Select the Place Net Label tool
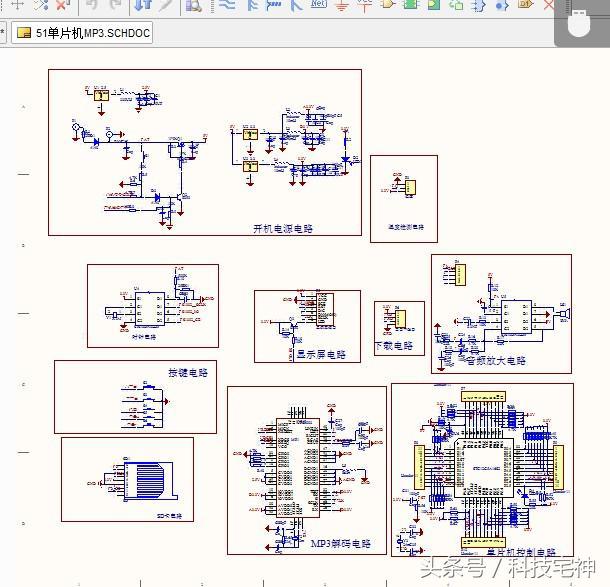This screenshot has width=610, height=587. pos(319,4)
